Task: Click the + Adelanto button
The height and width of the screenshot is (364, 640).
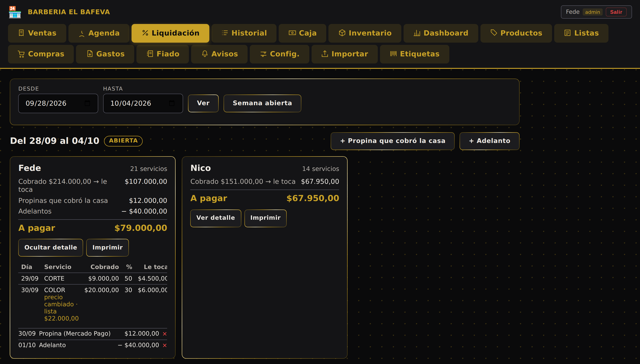Action: click(490, 141)
